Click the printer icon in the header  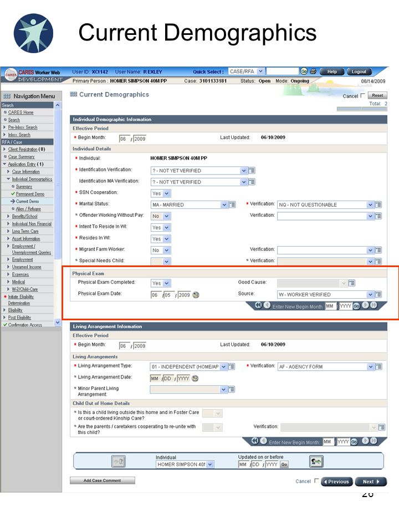click(x=313, y=71)
